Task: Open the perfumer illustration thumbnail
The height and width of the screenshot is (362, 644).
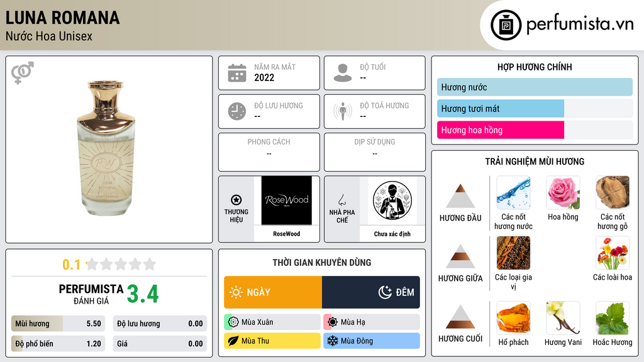Action: [x=392, y=200]
